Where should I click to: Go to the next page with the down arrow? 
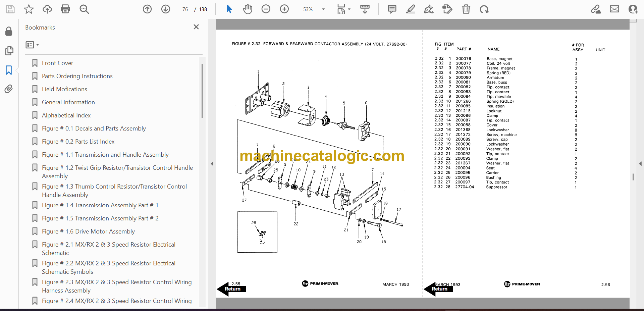166,9
